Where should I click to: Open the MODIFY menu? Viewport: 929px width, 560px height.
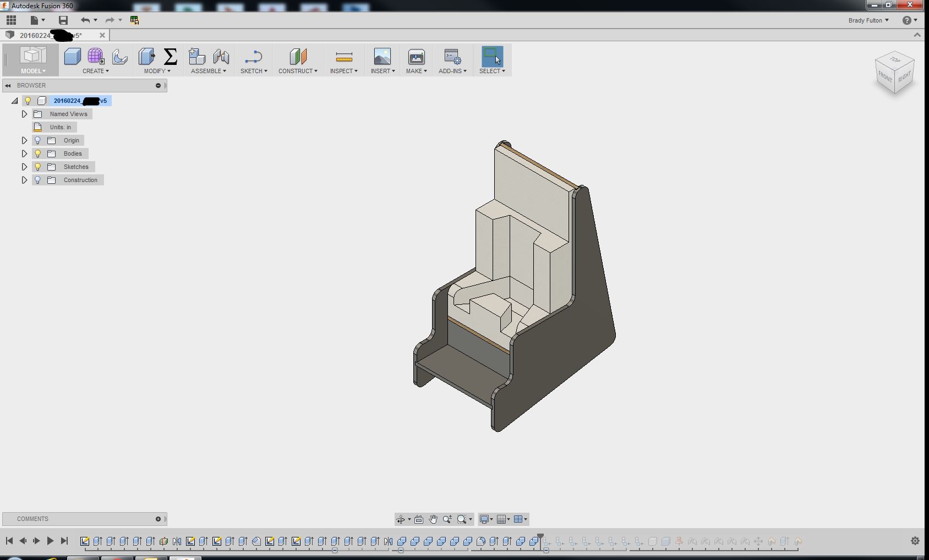tap(157, 71)
